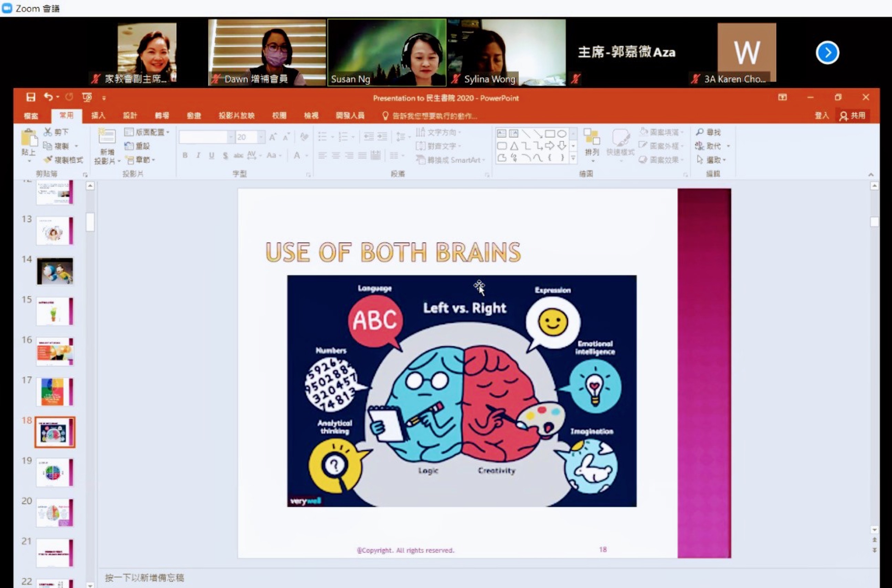Toggle Strikethrough abc button
This screenshot has width=892, height=588.
(x=238, y=155)
